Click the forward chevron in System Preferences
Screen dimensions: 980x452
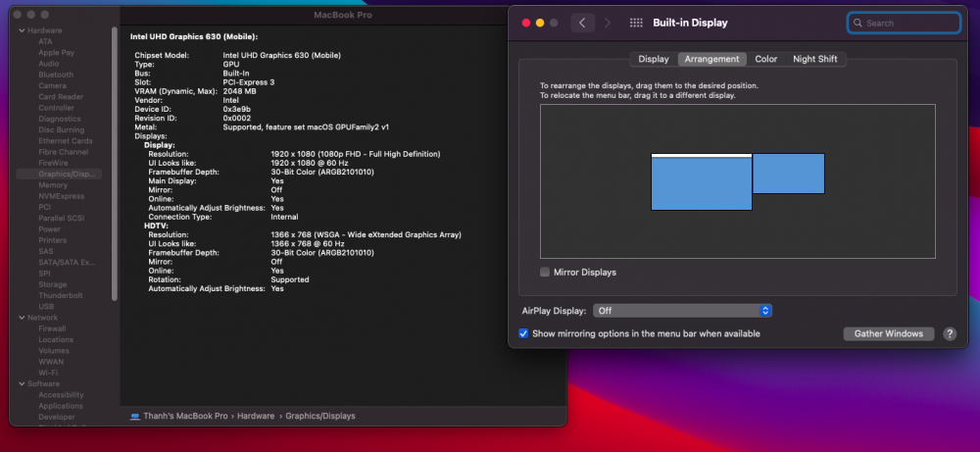608,23
